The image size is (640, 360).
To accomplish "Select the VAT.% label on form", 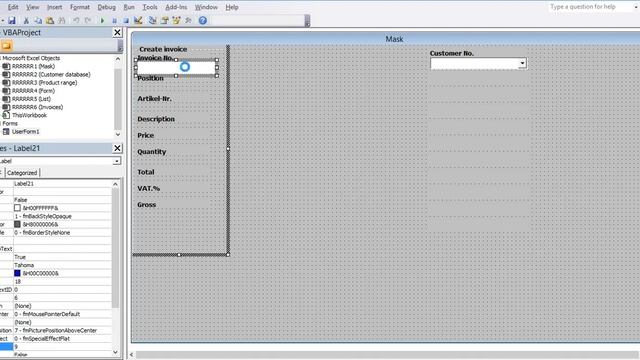I will coord(149,189).
